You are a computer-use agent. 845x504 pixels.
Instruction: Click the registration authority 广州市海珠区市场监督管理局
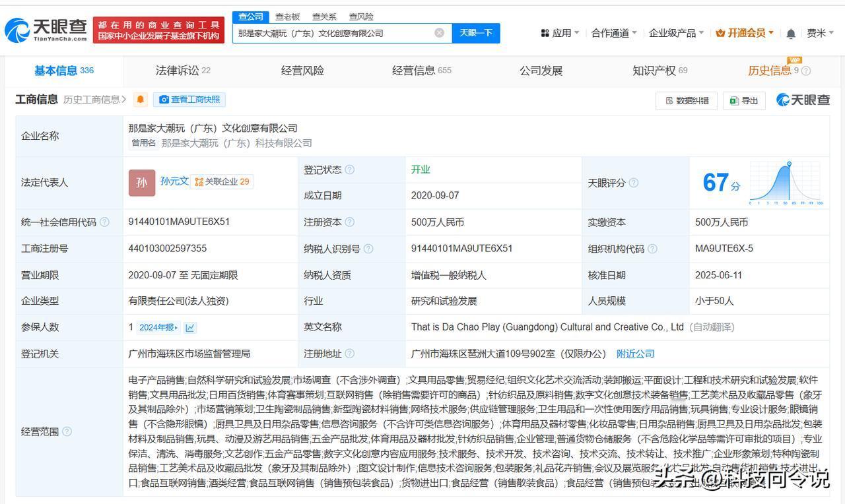coord(189,354)
